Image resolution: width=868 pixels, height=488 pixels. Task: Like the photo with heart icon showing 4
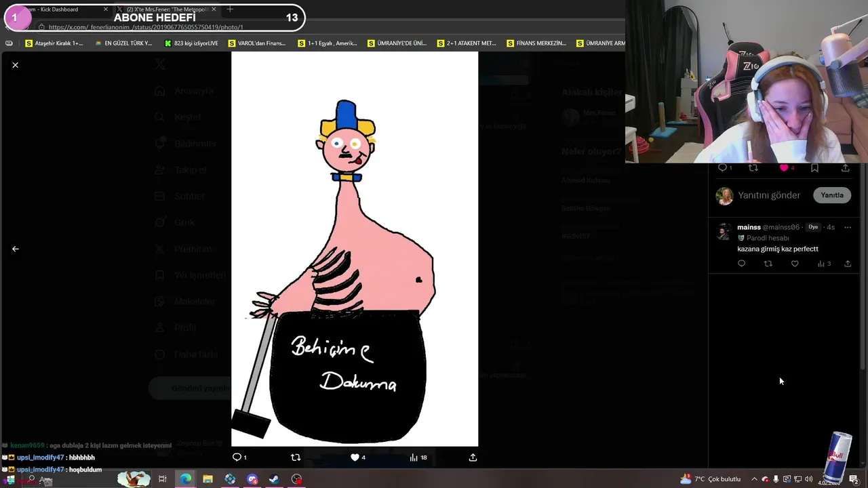point(357,457)
